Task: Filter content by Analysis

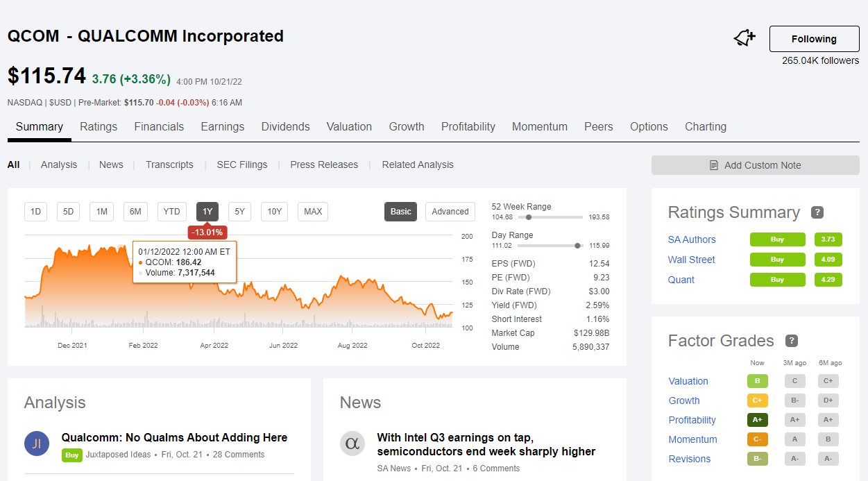Action: click(x=59, y=164)
